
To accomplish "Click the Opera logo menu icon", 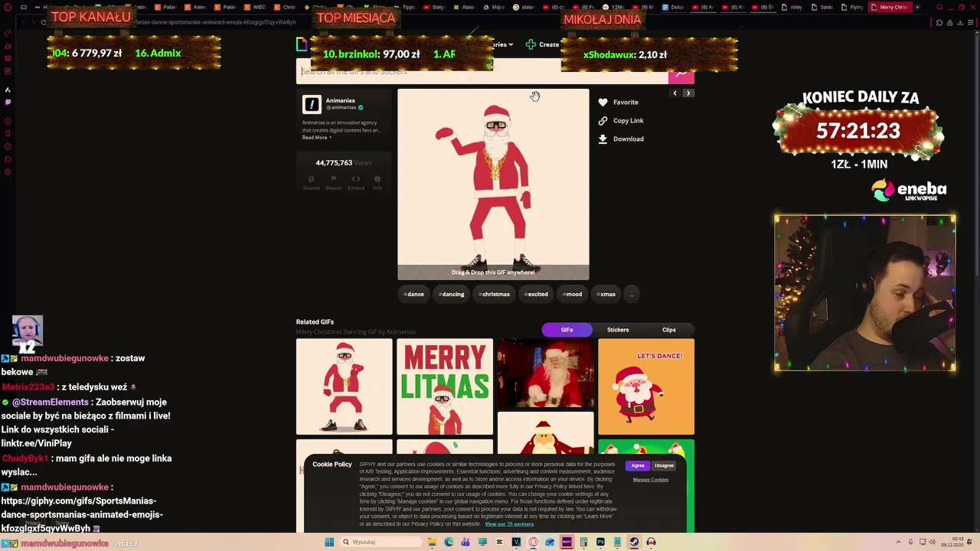I will tap(8, 7).
